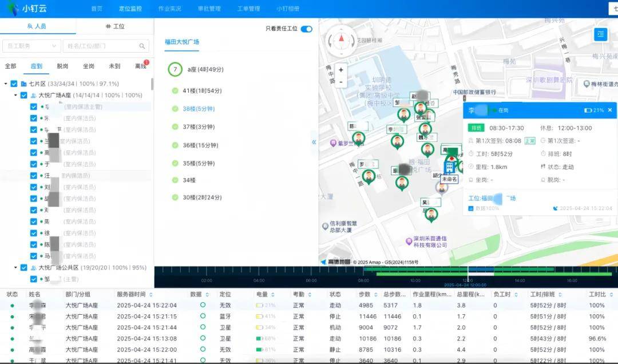
Task: Click the blue building marker on map
Action: click(451, 167)
